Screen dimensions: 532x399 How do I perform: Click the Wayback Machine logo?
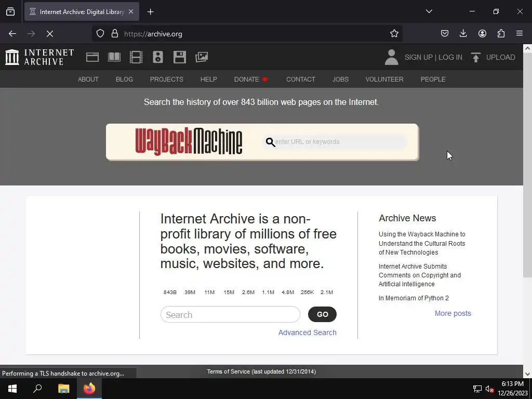coord(189,141)
